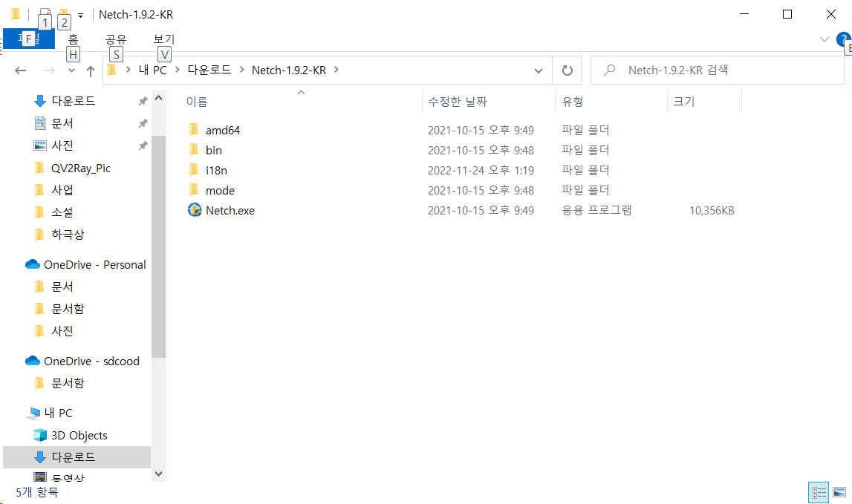This screenshot has height=504, width=852.
Task: Click the amd64 folder icon
Action: click(x=195, y=130)
